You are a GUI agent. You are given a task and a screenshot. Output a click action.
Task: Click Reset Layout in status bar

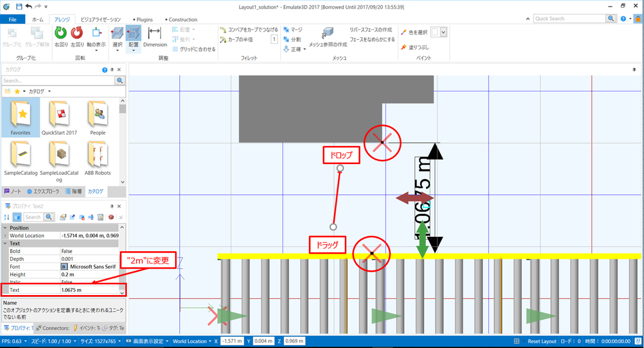[542, 341]
